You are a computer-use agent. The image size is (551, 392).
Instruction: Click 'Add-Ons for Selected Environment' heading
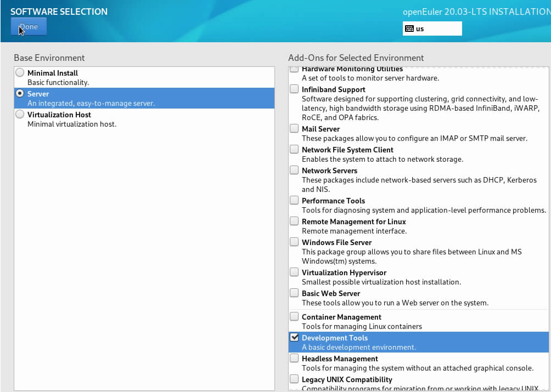point(356,58)
